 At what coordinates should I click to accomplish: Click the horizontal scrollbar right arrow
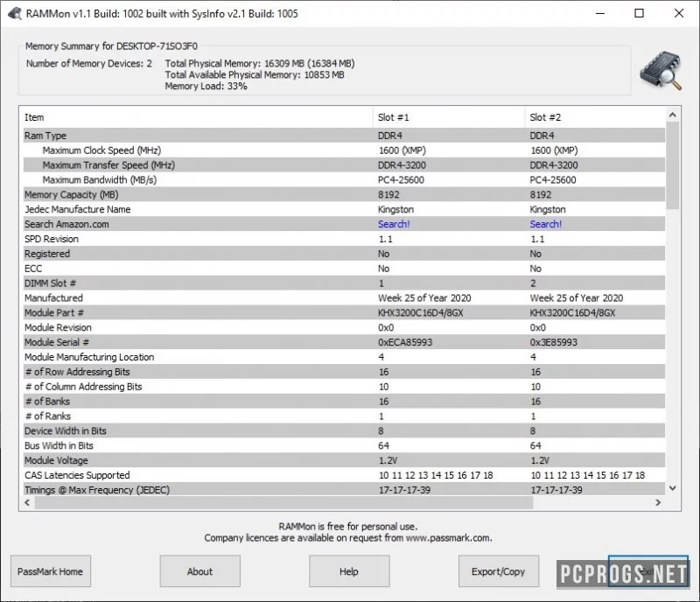658,502
